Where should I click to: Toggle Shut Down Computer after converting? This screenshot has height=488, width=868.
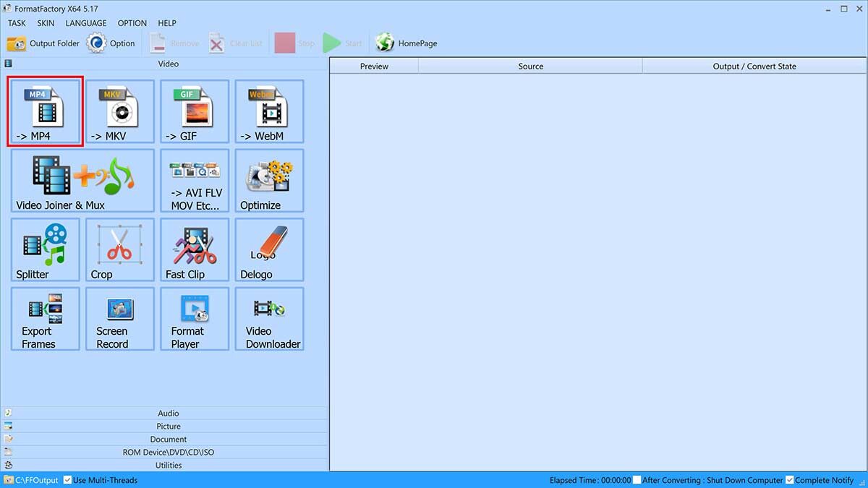coord(637,479)
